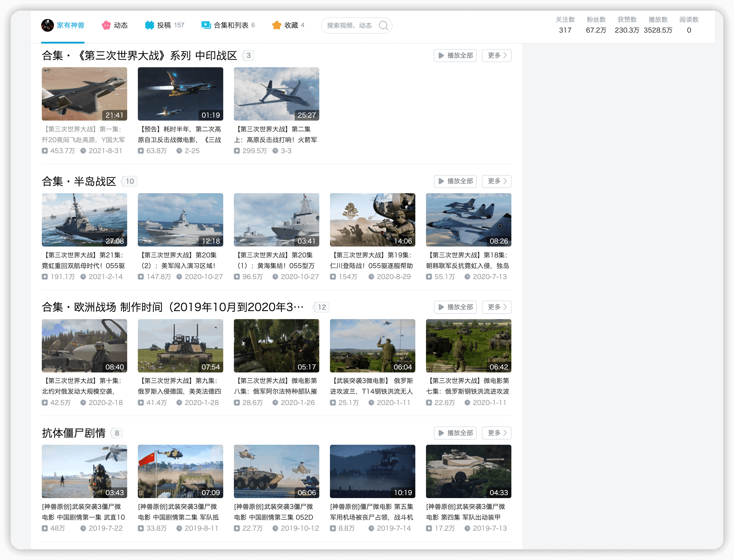
Task: Open the 欧洲战场 collection title
Action: 173,307
